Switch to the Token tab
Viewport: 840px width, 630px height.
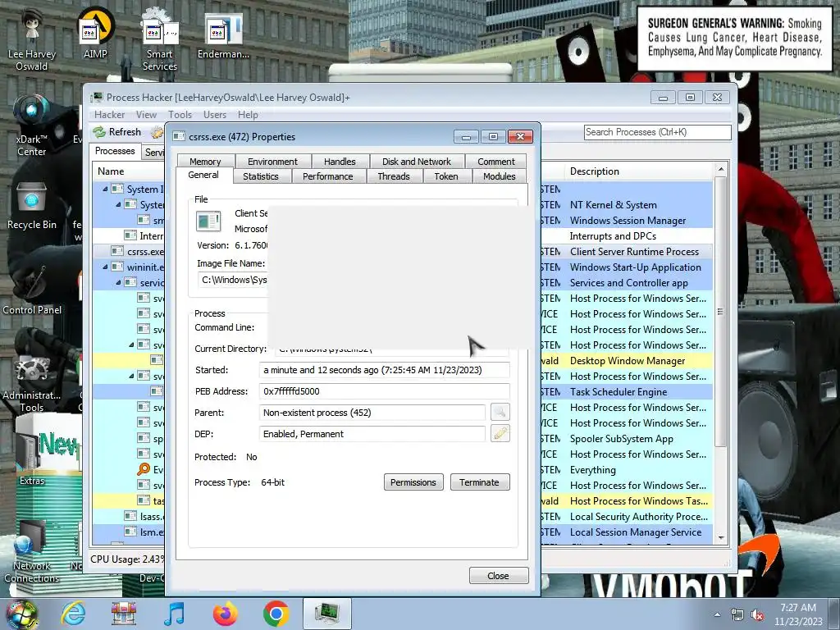(x=446, y=176)
